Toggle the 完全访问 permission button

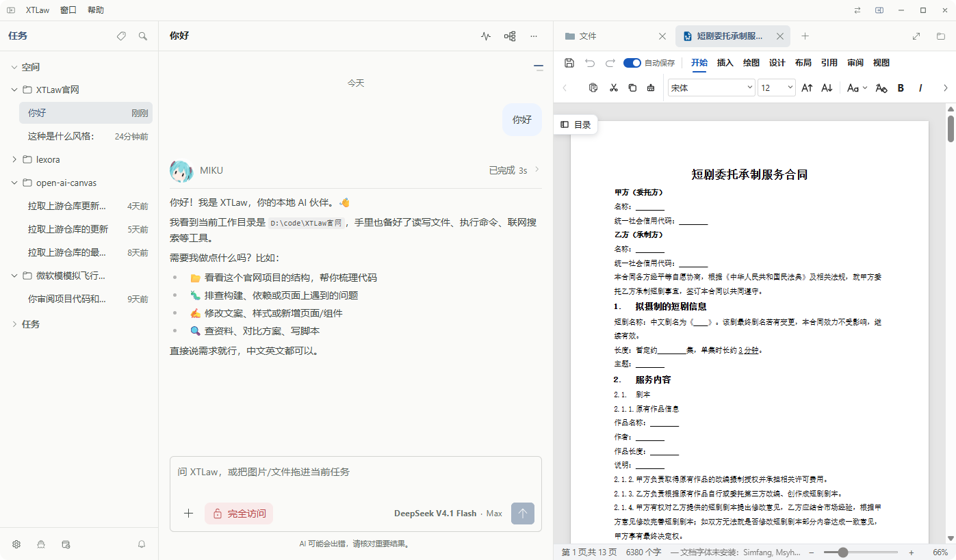point(239,514)
